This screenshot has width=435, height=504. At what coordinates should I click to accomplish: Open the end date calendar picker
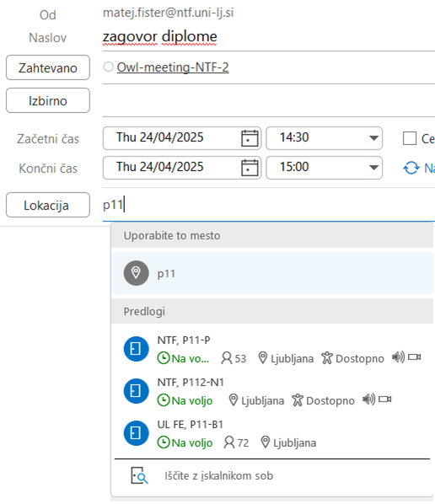[250, 168]
